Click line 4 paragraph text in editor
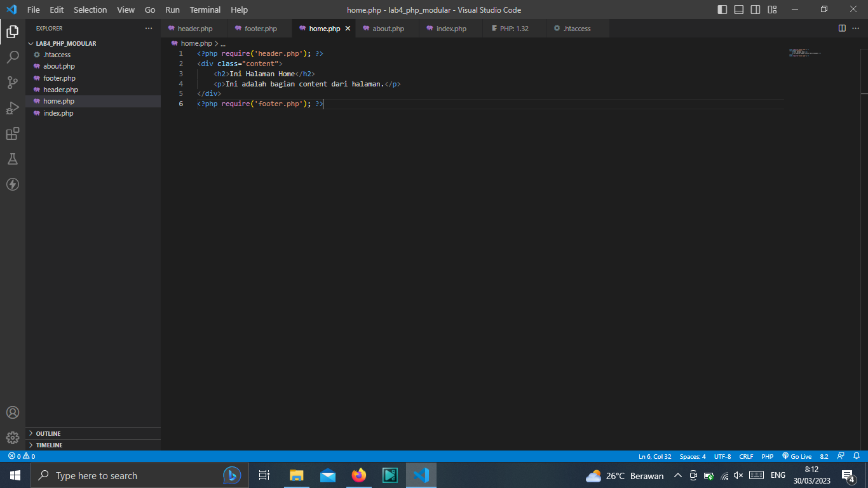 pyautogui.click(x=305, y=84)
